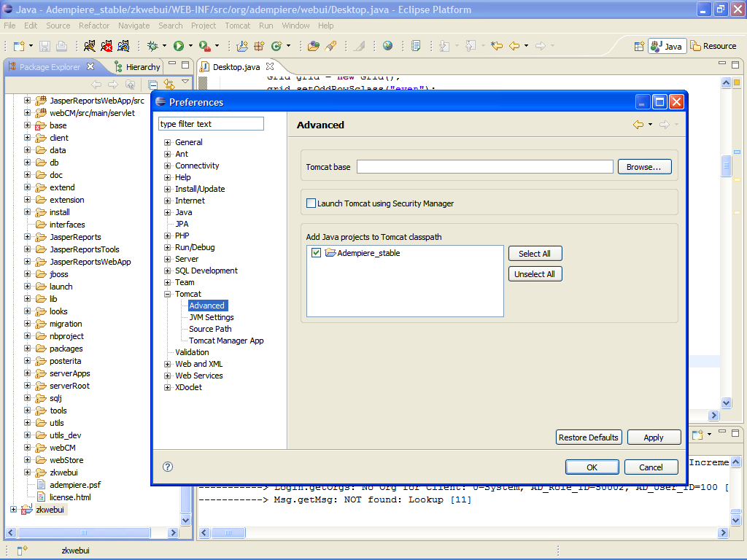The image size is (747, 560).
Task: Click console vertical scrollbar down arrow
Action: (x=735, y=521)
